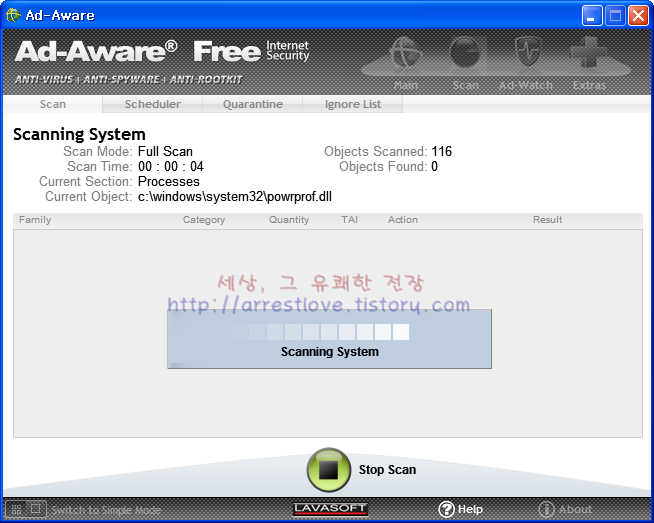Sort by the Quantity column header
The image size is (654, 523).
(x=289, y=220)
